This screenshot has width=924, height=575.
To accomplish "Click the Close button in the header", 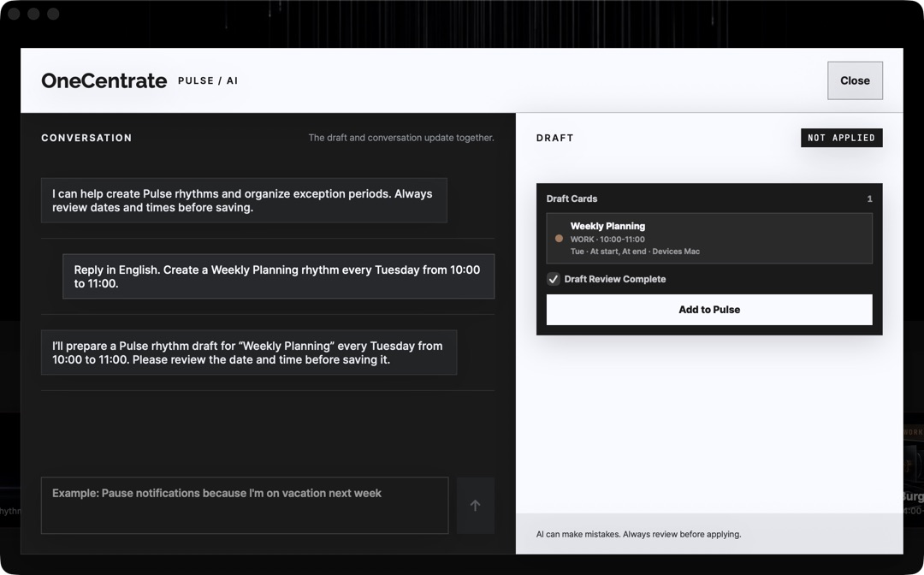I will (855, 80).
